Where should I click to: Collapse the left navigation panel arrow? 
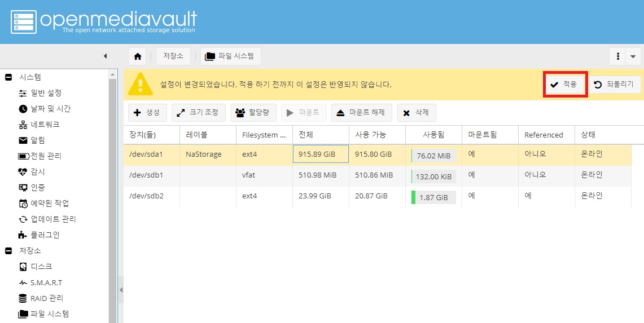[x=105, y=56]
